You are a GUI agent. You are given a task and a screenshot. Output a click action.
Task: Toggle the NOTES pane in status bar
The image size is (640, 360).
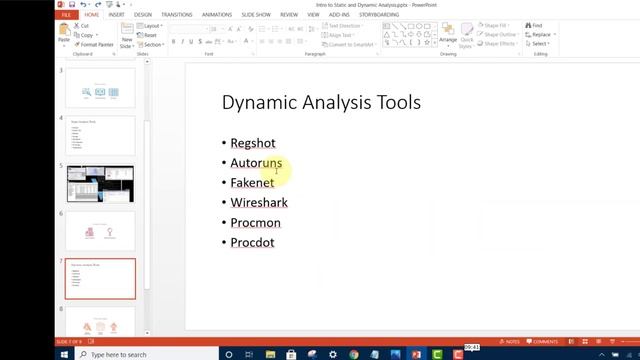[509, 342]
